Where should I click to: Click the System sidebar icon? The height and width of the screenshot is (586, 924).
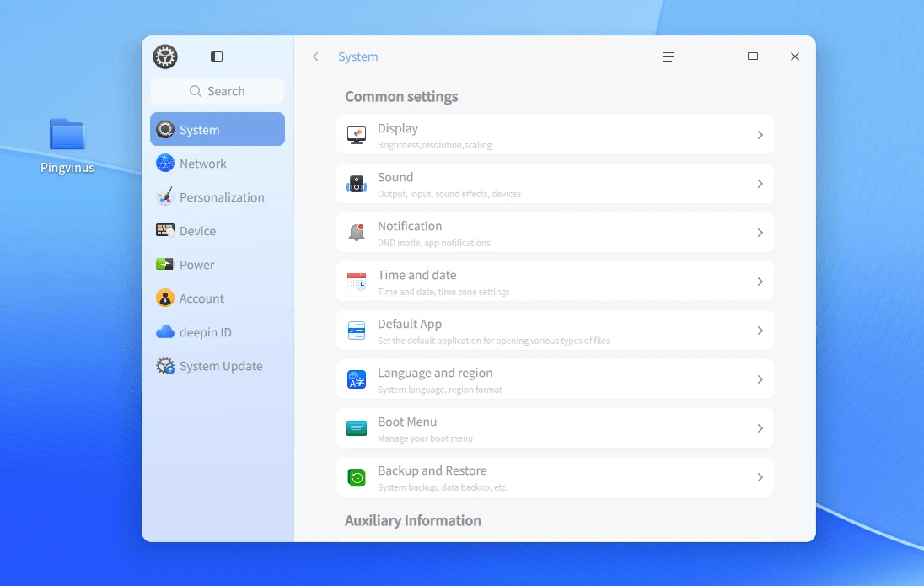[x=165, y=129]
